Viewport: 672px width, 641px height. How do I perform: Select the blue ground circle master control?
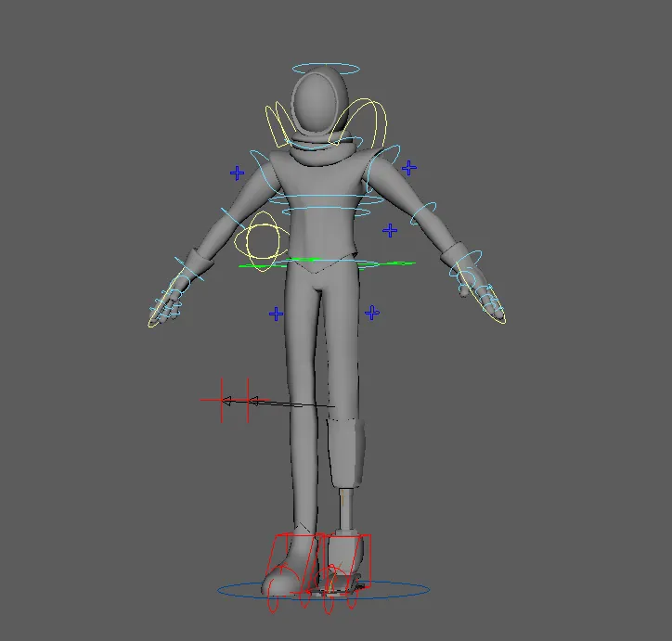click(x=324, y=590)
